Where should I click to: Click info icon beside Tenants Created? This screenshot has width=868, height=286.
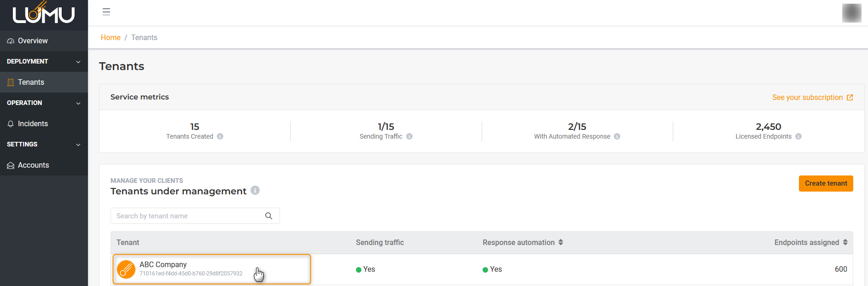[220, 136]
